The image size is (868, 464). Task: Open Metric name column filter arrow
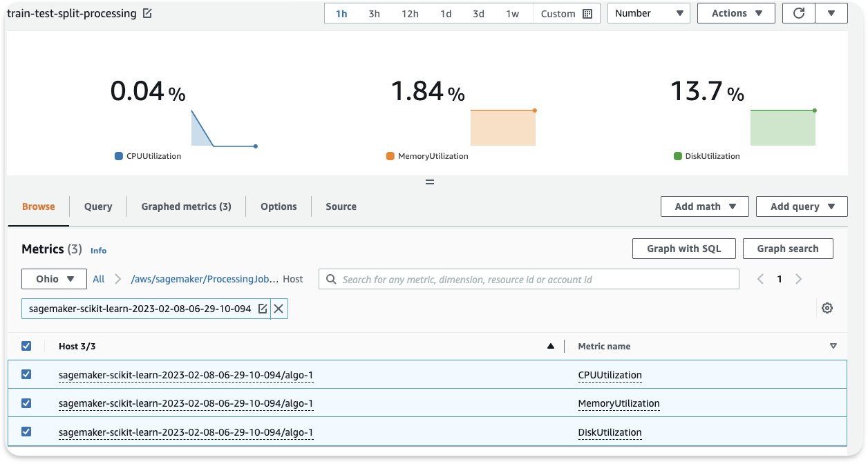pos(833,347)
